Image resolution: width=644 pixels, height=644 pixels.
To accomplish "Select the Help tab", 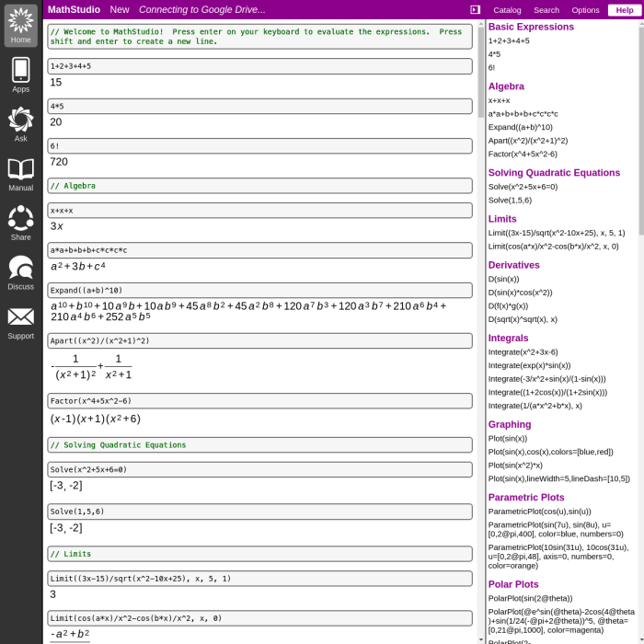I will coord(624,10).
